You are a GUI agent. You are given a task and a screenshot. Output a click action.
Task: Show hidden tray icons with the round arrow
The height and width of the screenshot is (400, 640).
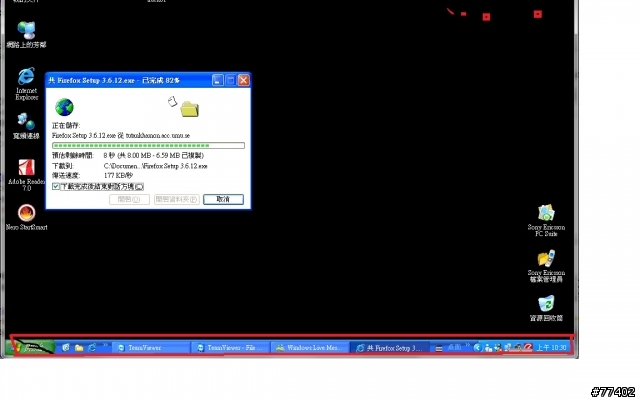click(477, 348)
